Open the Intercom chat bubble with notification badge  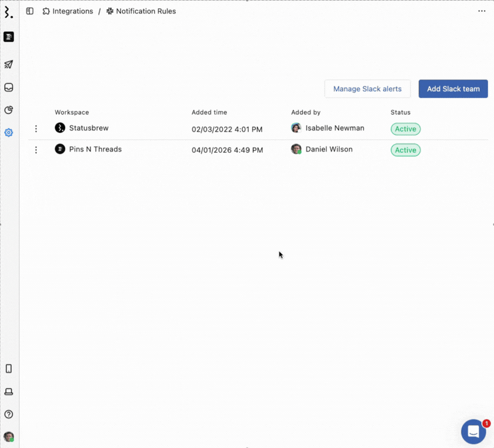pos(473,432)
